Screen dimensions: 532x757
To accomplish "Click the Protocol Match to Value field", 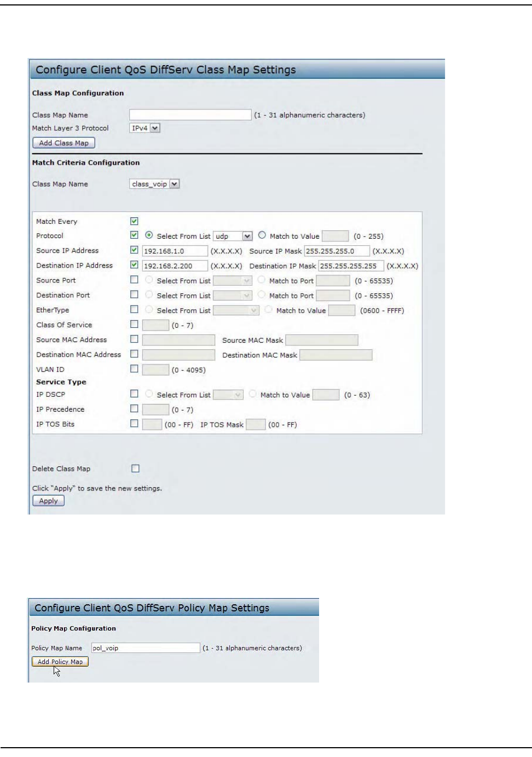I will 336,236.
